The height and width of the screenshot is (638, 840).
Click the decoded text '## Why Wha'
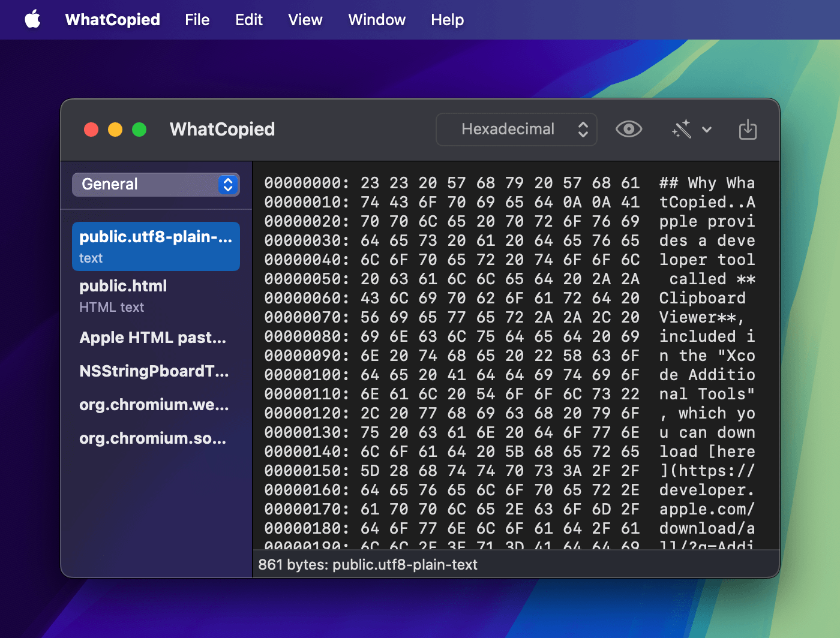pyautogui.click(x=707, y=183)
